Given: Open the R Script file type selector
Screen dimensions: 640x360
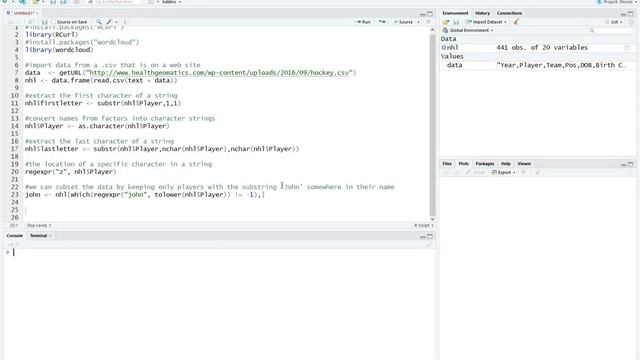Looking at the screenshot, I should click(424, 225).
